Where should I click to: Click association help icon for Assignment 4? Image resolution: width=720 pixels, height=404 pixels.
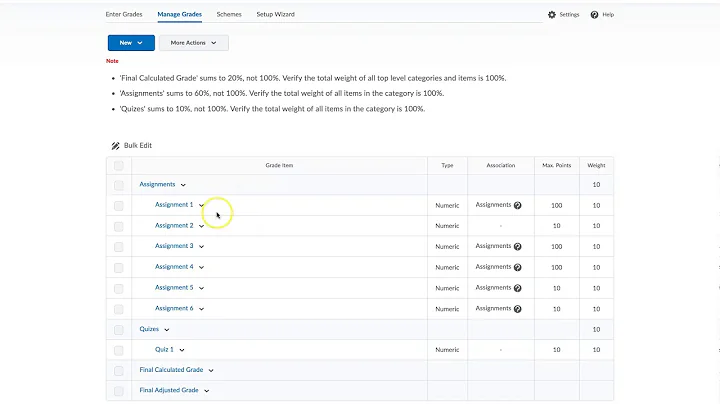pos(518,267)
